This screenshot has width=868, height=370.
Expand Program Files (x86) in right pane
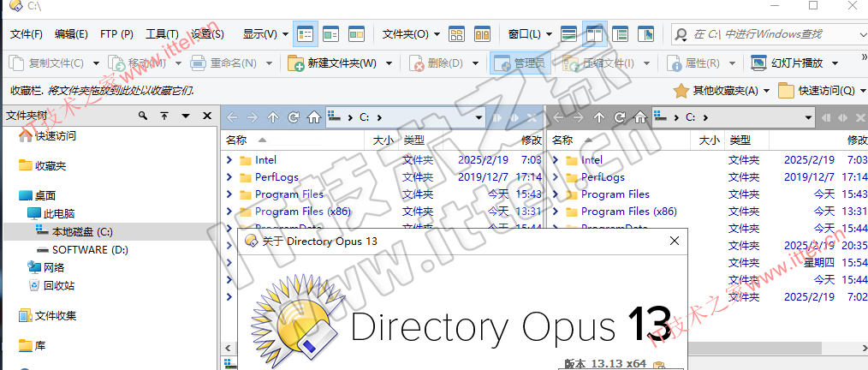tap(556, 212)
